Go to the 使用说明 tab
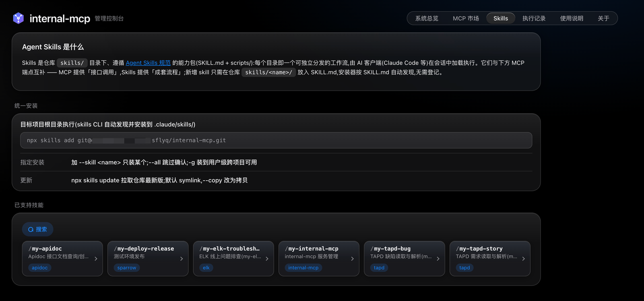Viewport: 644px width, 301px height. pos(572,18)
